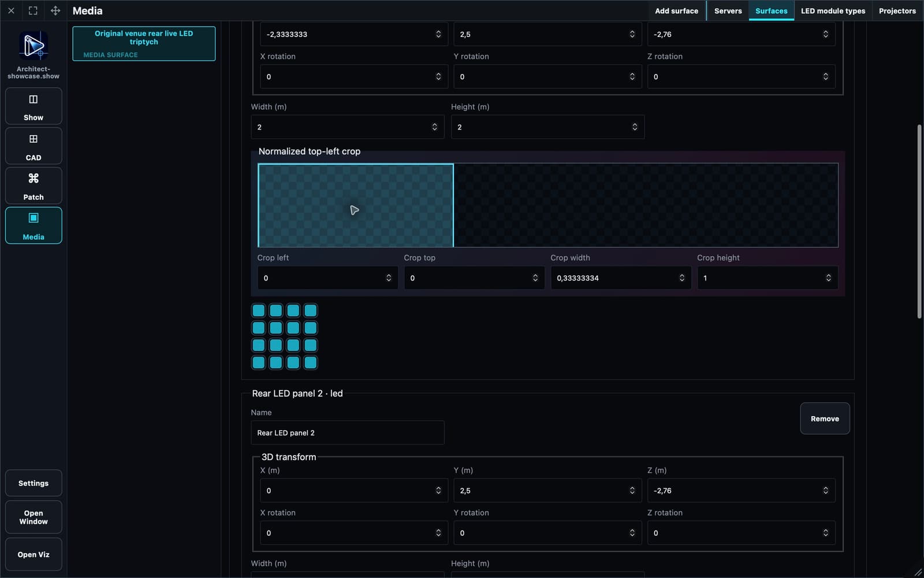Click stepper arrows on Width (m) field
This screenshot has height=578, width=924.
click(x=435, y=127)
